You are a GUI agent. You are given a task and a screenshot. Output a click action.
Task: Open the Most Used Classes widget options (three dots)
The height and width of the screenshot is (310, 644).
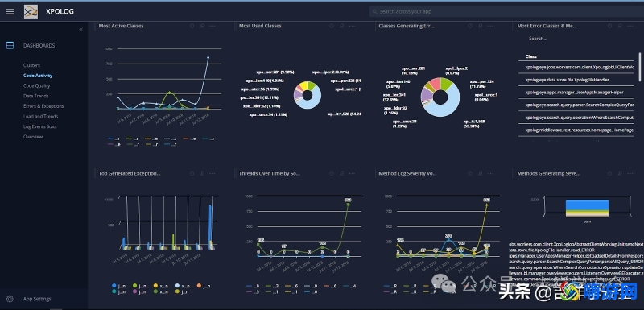click(352, 26)
